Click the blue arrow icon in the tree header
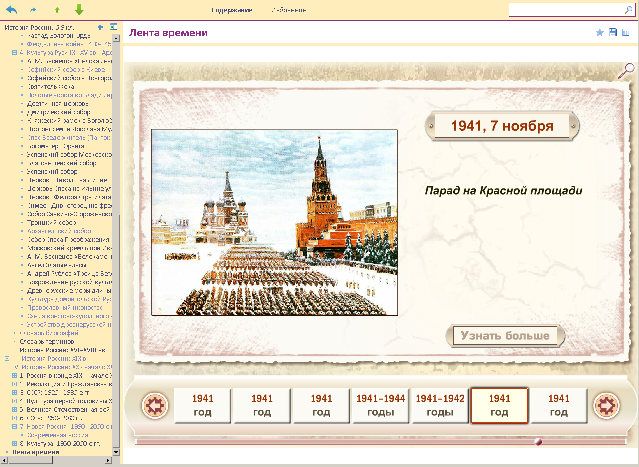This screenshot has height=467, width=639. pyautogui.click(x=100, y=27)
